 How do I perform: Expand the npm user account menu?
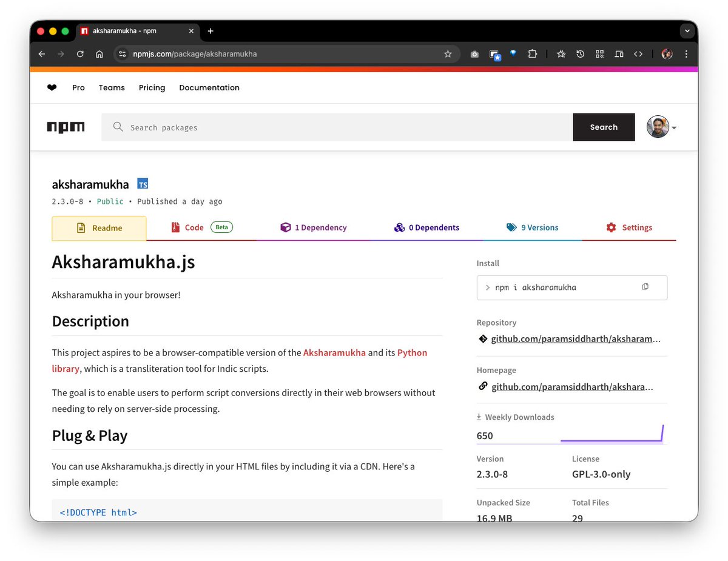[x=661, y=127]
